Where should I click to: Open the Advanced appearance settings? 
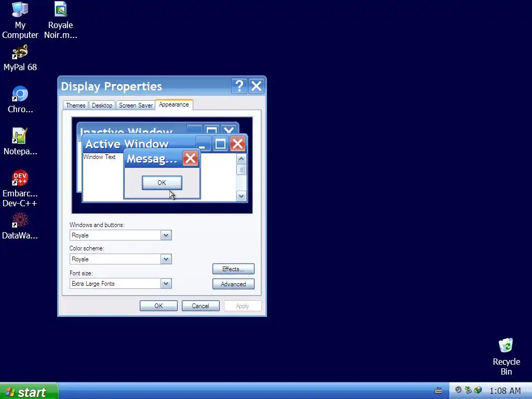coord(233,284)
